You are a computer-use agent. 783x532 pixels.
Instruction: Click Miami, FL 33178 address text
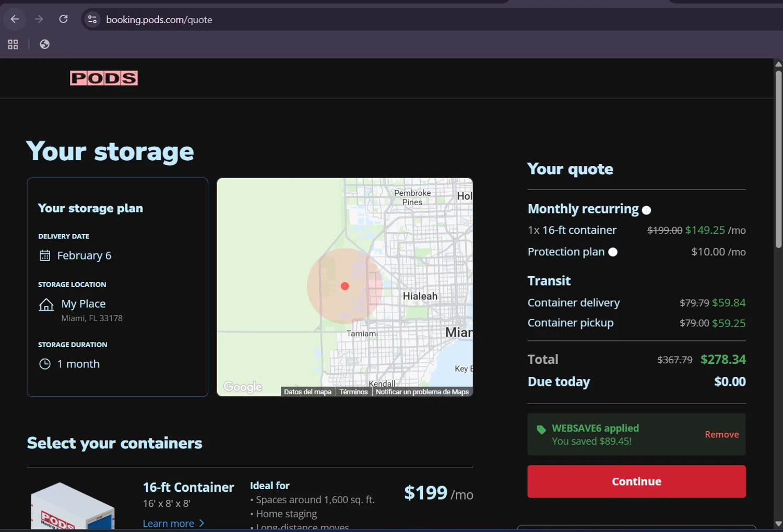92,318
